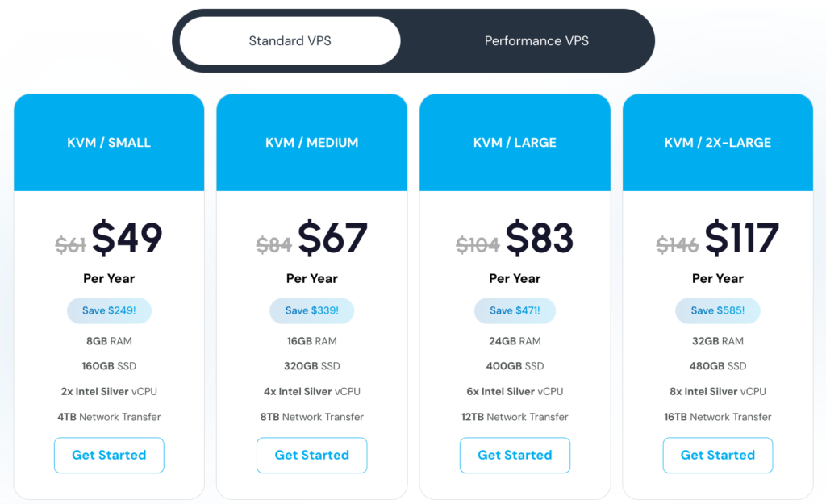Click the Save $471! badge

point(515,310)
